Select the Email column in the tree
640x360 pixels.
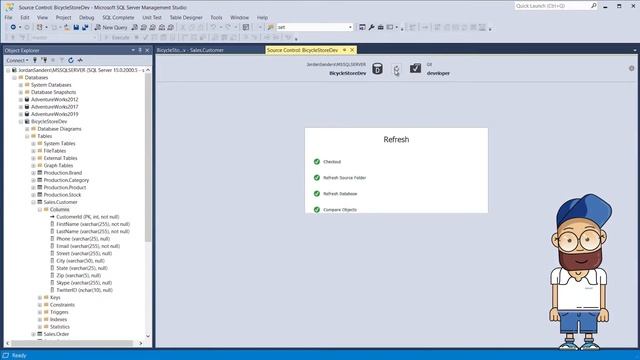coord(88,246)
